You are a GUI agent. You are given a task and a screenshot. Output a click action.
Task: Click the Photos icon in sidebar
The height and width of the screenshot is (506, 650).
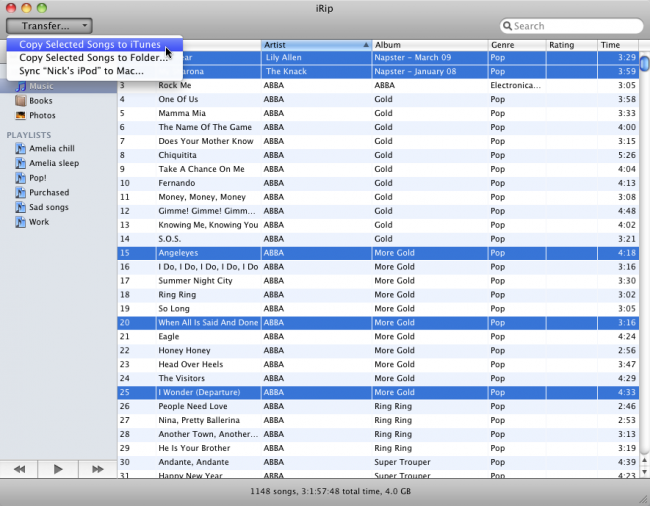coord(20,115)
